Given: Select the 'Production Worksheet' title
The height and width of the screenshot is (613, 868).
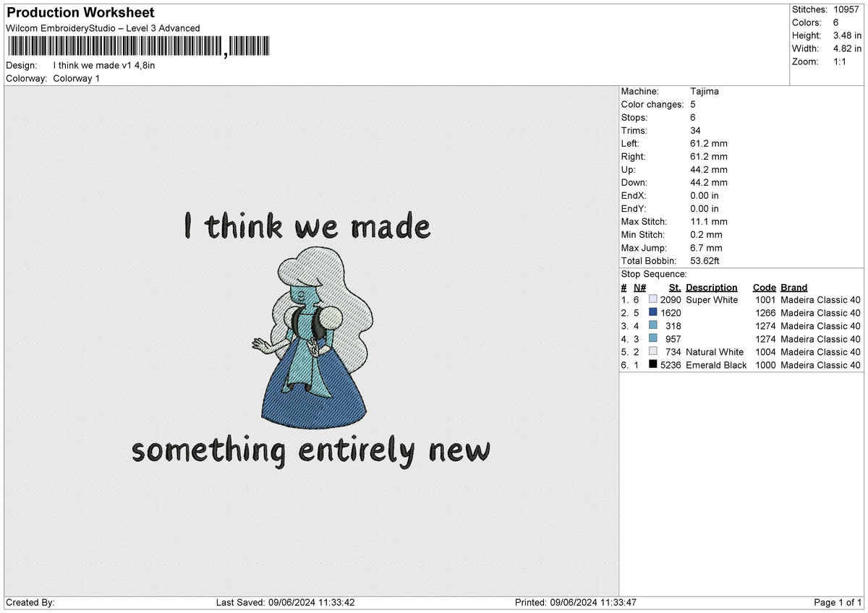Looking at the screenshot, I should click(x=80, y=13).
